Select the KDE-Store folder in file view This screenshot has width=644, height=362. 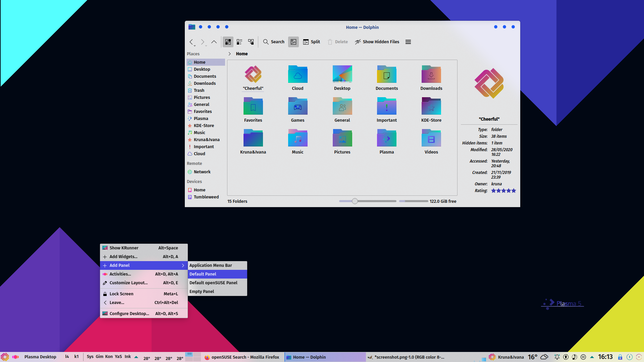pyautogui.click(x=431, y=110)
